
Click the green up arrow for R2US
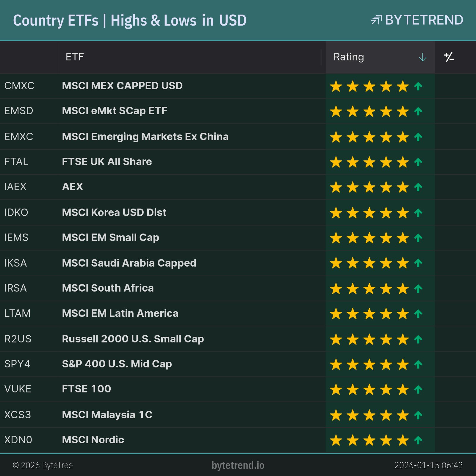pos(418,339)
